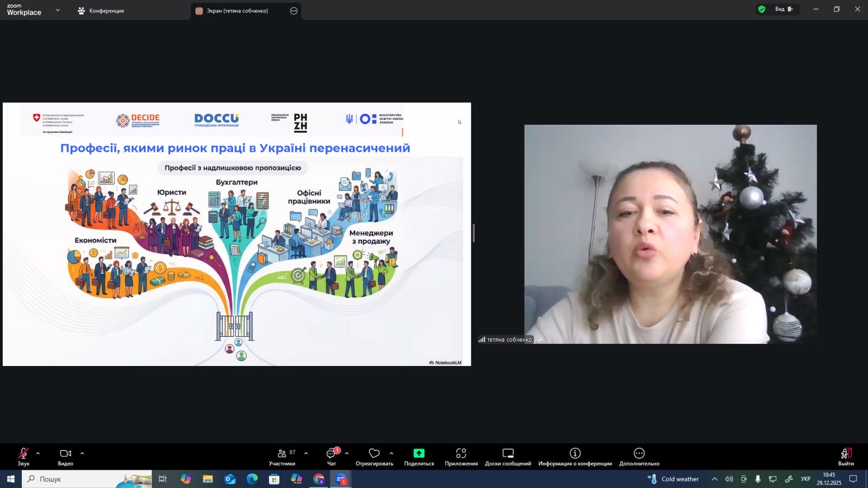Select the Экран (тетяна собченко) tab

pyautogui.click(x=237, y=11)
